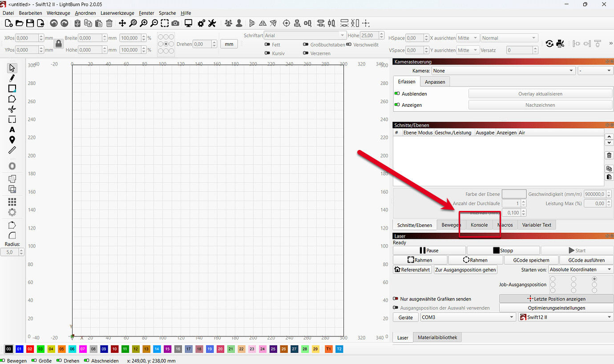Open the Starten von Absolute Koordinaten dropdown

pos(580,270)
